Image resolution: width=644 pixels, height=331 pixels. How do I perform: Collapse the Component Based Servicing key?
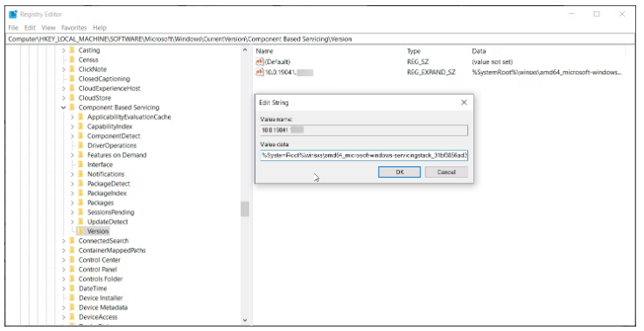tap(63, 108)
